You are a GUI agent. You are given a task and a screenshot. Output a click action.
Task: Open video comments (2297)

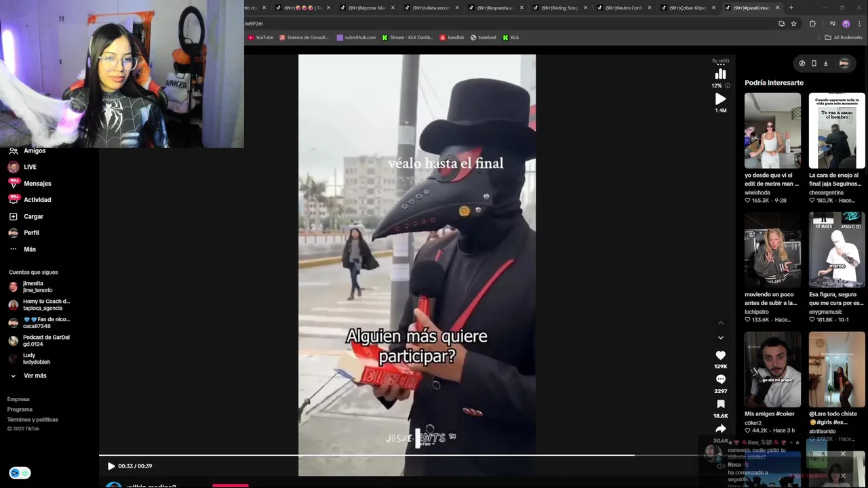(720, 380)
